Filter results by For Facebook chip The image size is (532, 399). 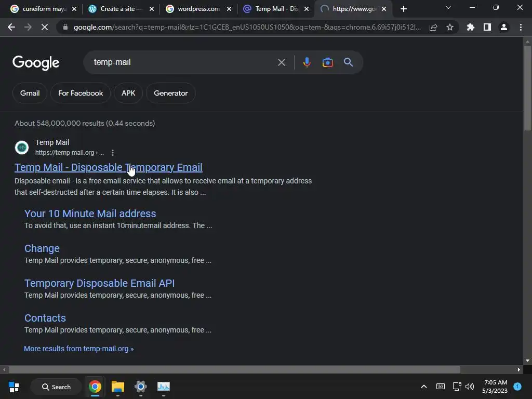tap(81, 93)
